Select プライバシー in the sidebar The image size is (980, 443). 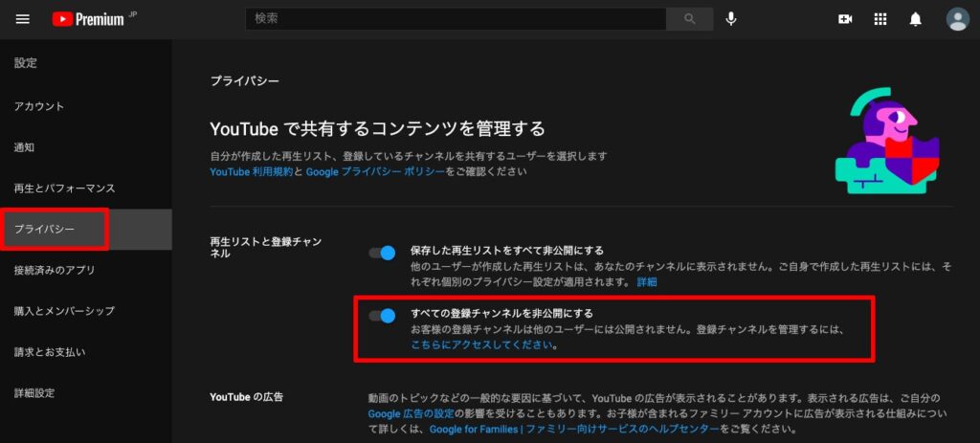point(44,230)
